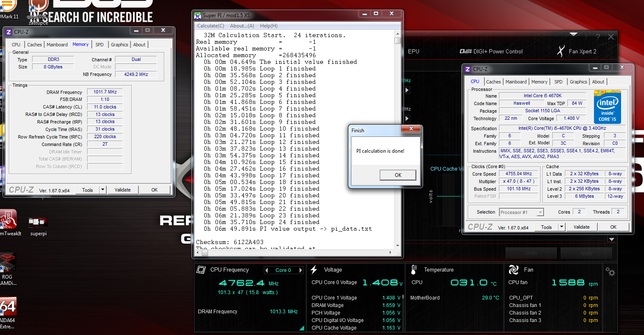Click the DIGI+ Power Control logo icon
Image resolution: width=644 pixels, height=335 pixels.
[x=465, y=51]
